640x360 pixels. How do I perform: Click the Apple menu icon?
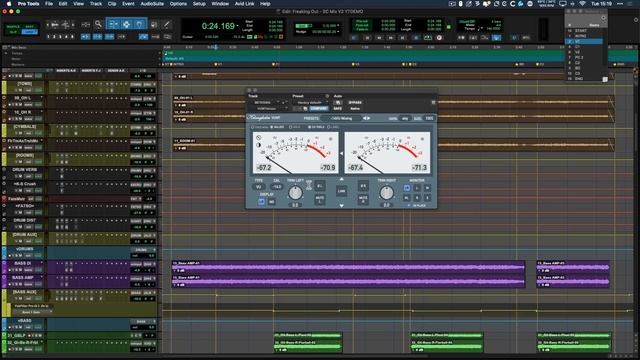(x=9, y=4)
